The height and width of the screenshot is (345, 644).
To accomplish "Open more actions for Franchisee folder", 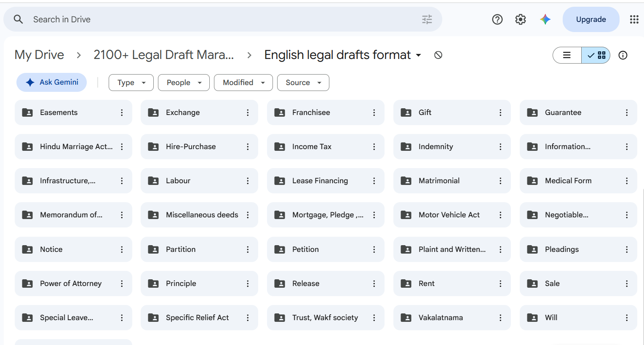I will click(x=374, y=112).
